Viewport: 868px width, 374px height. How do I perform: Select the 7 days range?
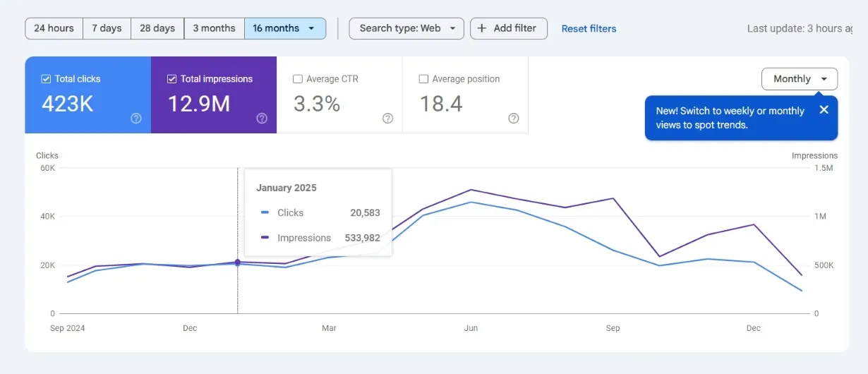pos(107,28)
